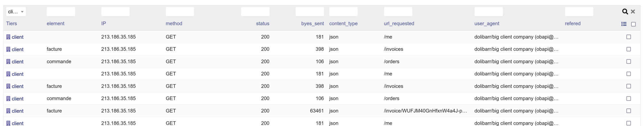Check the first row's checkbox
Viewport: 644px width, 126px height.
tap(629, 37)
